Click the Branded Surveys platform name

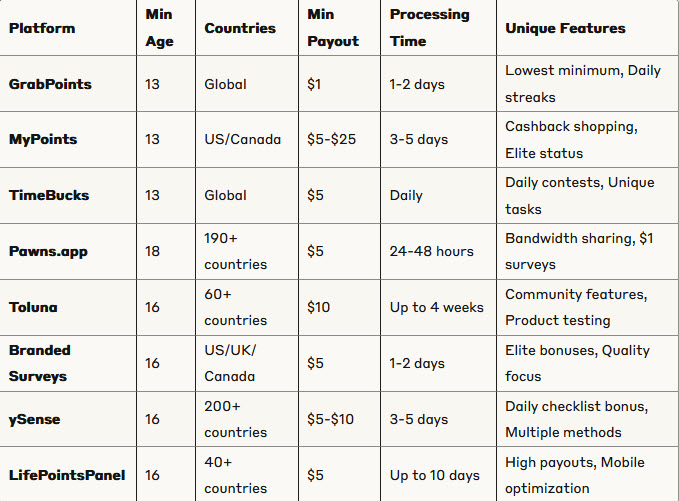39,363
